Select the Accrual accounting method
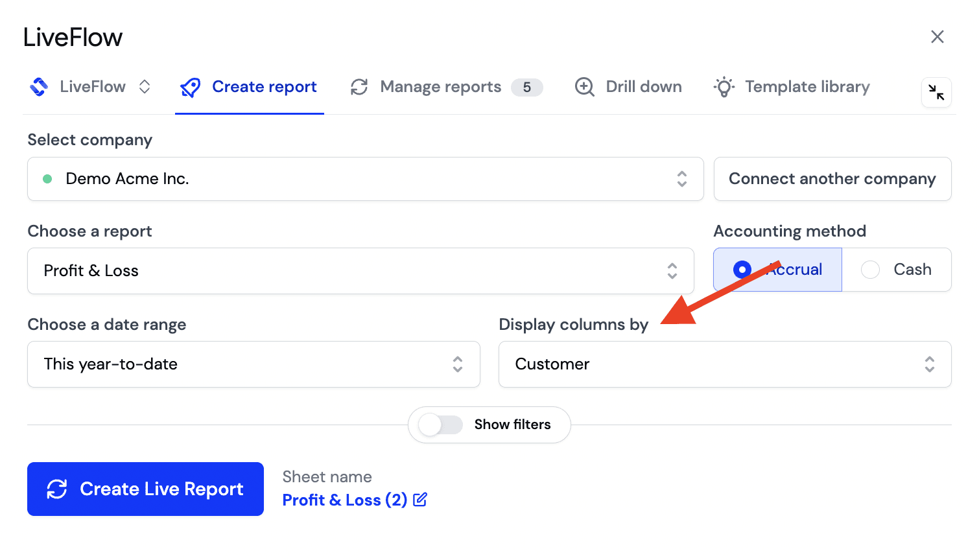 point(777,269)
